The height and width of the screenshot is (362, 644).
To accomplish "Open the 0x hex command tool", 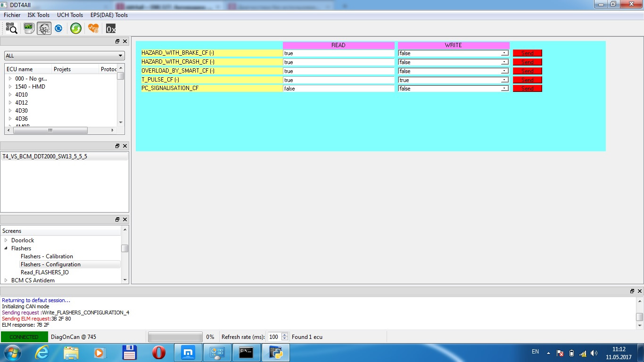I will (111, 29).
